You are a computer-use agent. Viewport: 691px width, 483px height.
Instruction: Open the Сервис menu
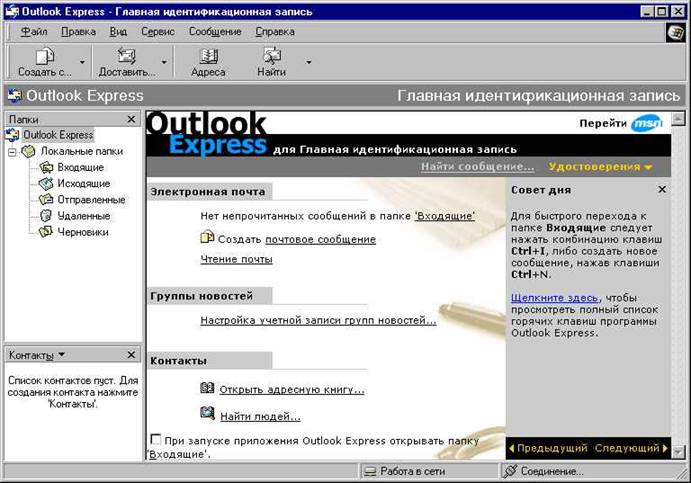[158, 32]
